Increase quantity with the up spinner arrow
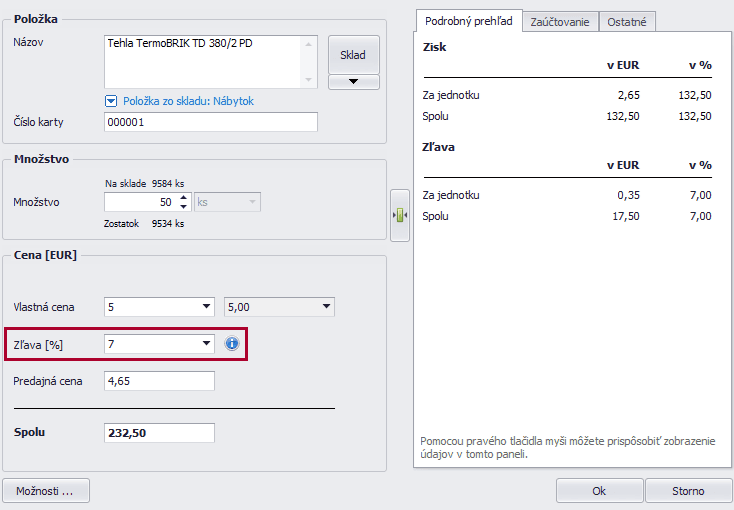Viewport: 734px width, 510px height. [184, 198]
